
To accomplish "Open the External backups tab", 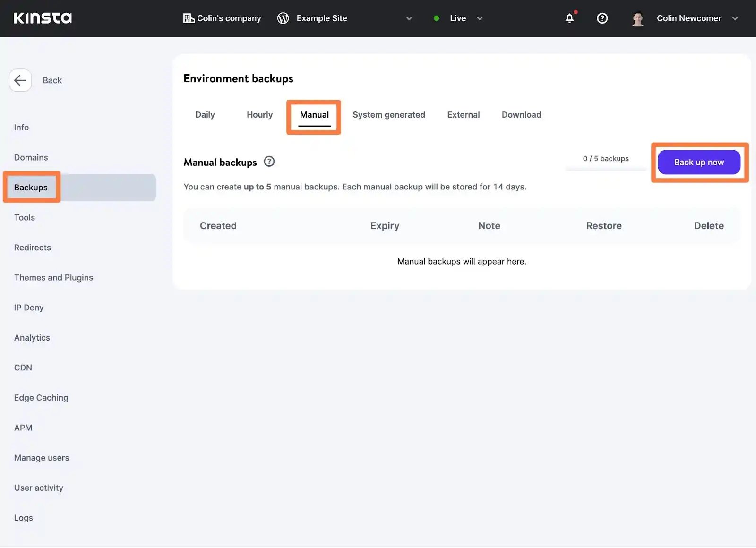I will click(463, 115).
